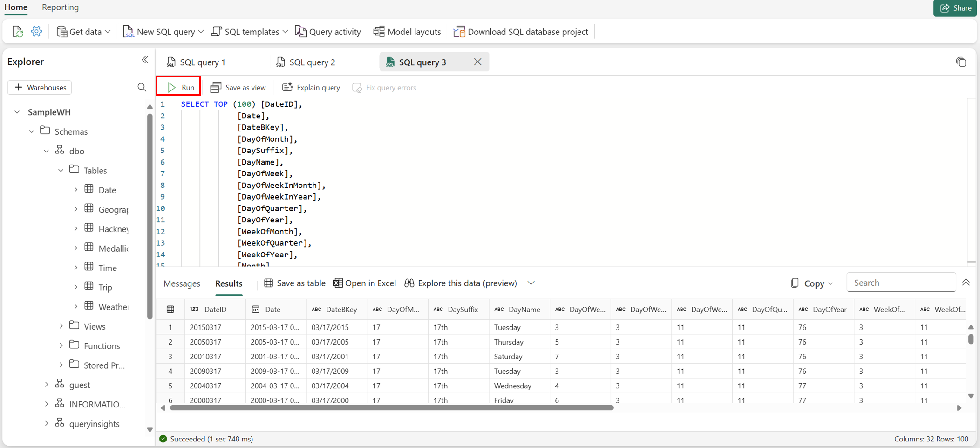
Task: Click the Succeeded status icon
Action: [163, 439]
